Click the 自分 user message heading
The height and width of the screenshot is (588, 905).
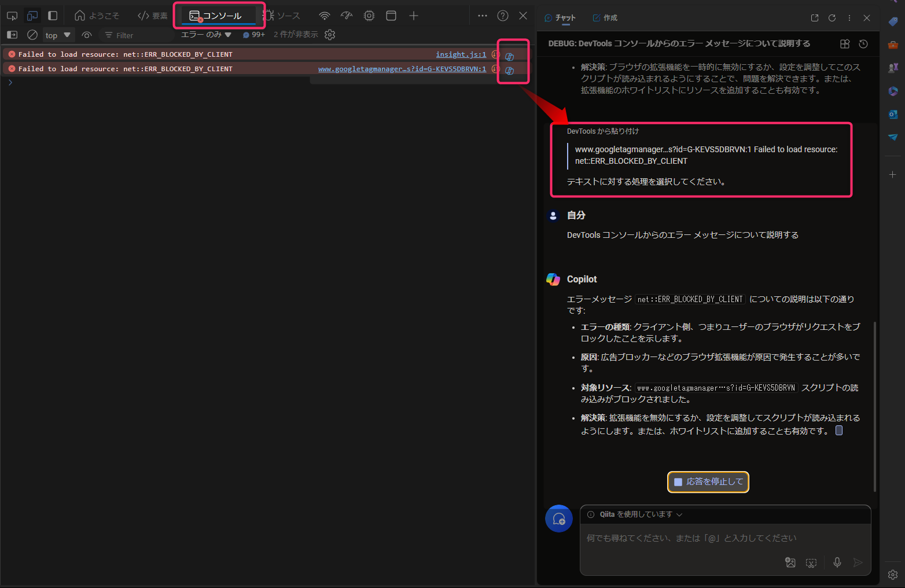576,215
